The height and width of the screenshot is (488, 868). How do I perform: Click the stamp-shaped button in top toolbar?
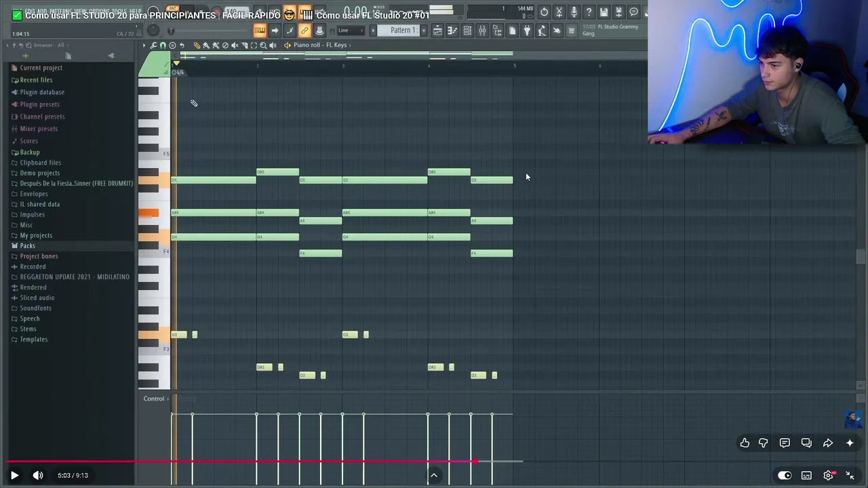point(319,30)
